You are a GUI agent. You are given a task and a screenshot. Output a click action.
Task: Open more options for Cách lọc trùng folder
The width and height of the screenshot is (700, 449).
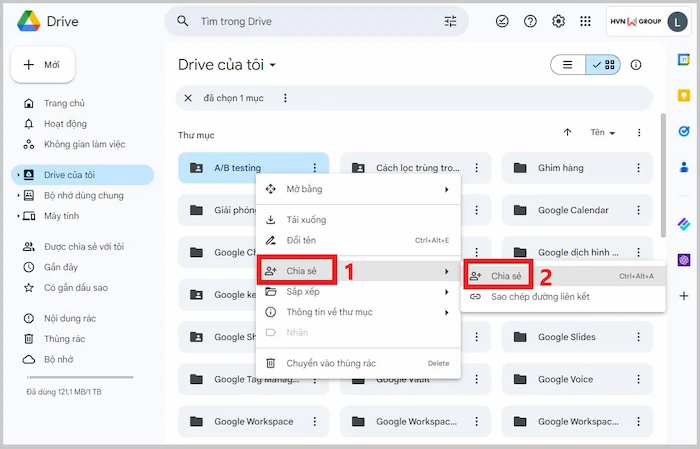(x=477, y=168)
